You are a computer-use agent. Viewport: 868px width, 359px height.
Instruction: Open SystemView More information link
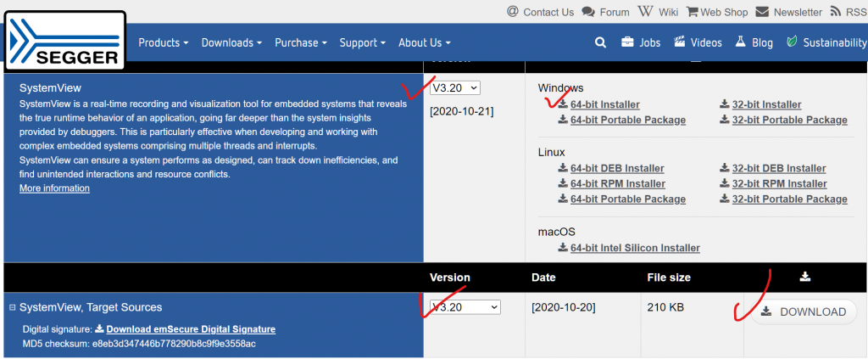pyautogui.click(x=54, y=188)
